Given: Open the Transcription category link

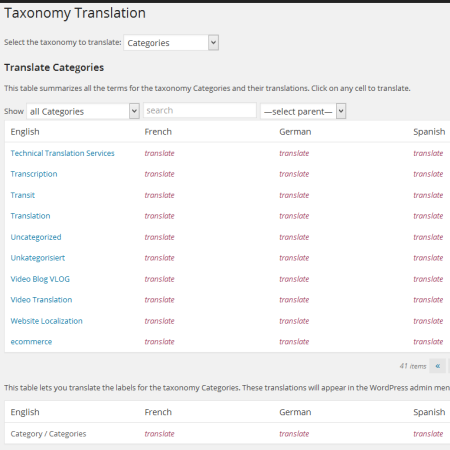Looking at the screenshot, I should pos(34,174).
